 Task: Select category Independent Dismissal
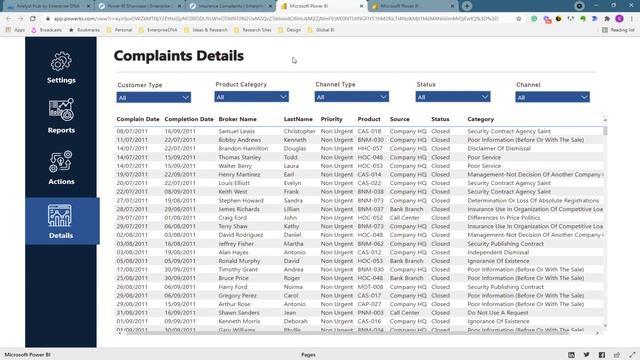[498, 253]
